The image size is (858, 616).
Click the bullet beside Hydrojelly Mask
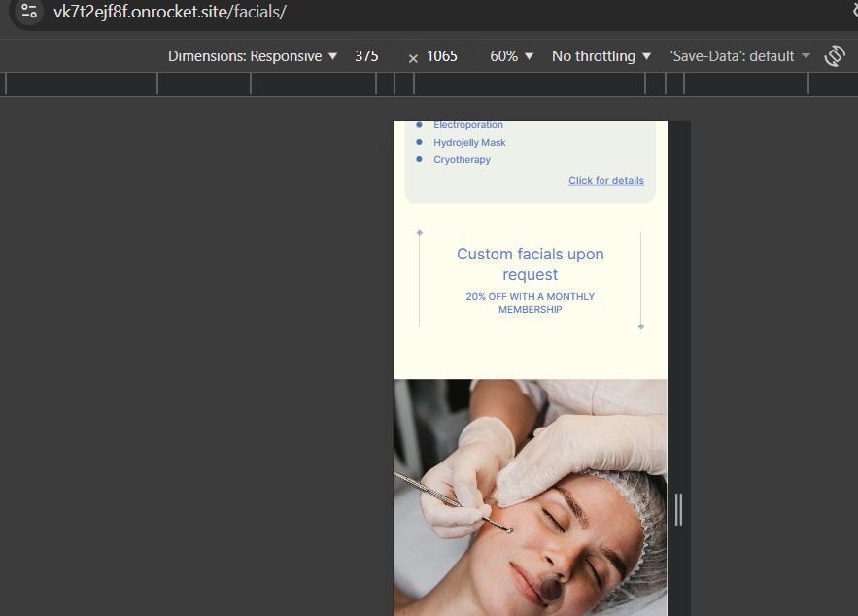(419, 142)
